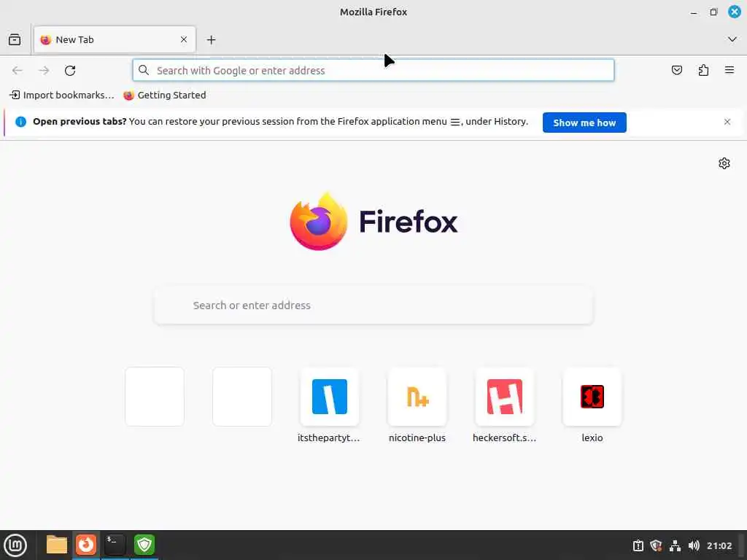Close the New Tab tab

point(184,39)
